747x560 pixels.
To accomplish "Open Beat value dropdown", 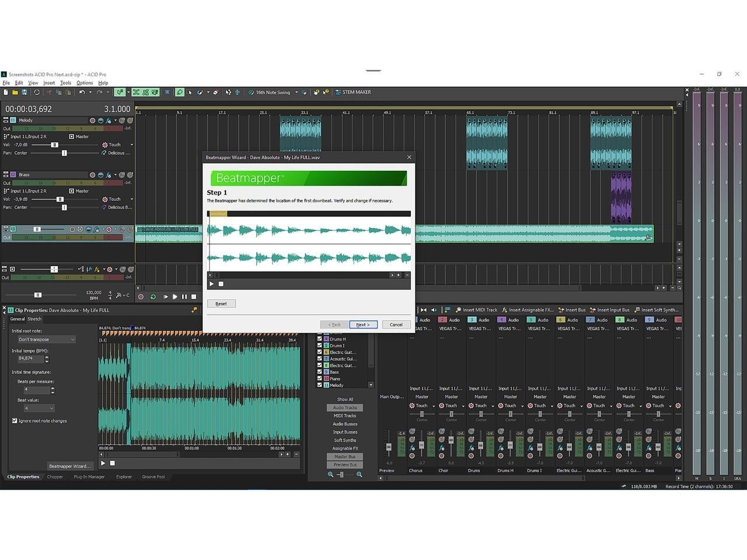I will point(39,408).
